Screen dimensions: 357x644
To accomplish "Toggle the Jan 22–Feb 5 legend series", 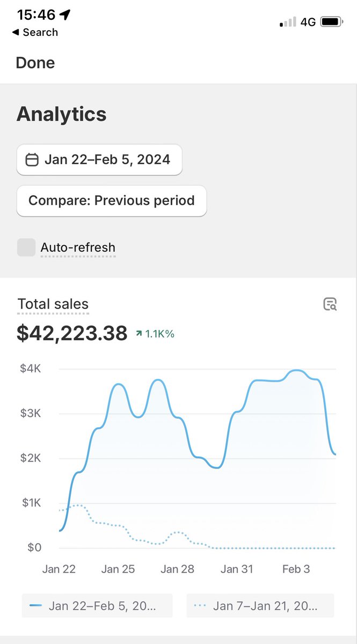I will [x=97, y=606].
